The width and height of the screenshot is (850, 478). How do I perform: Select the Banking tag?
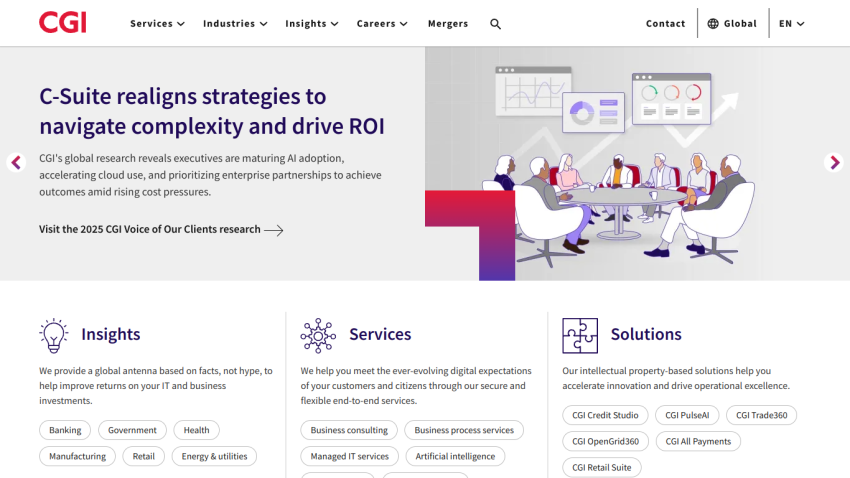click(65, 430)
